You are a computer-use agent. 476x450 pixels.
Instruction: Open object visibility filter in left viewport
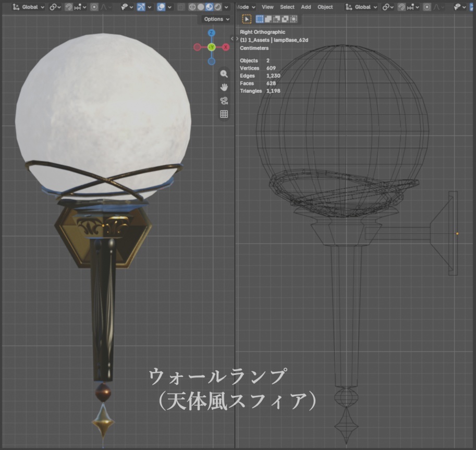click(127, 7)
